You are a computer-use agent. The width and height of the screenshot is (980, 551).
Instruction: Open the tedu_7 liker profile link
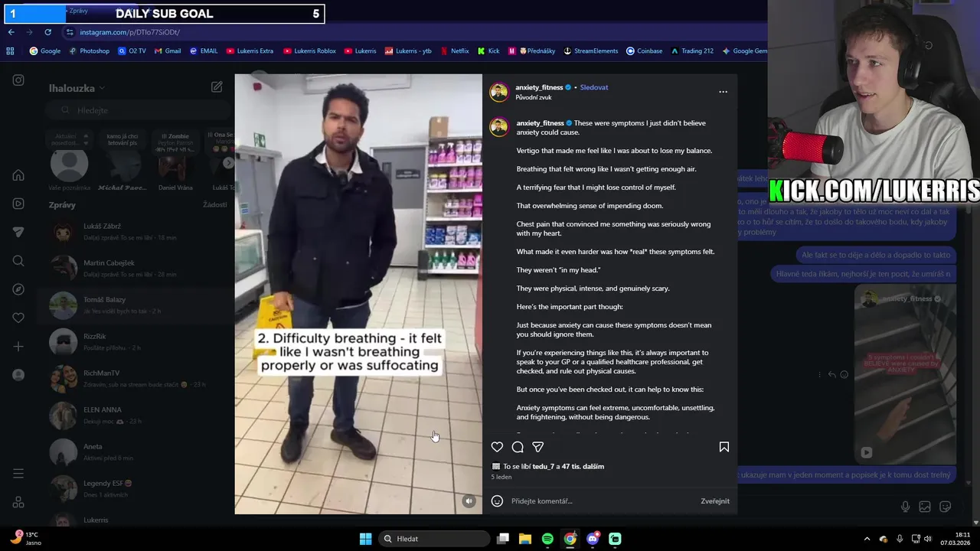coord(543,466)
